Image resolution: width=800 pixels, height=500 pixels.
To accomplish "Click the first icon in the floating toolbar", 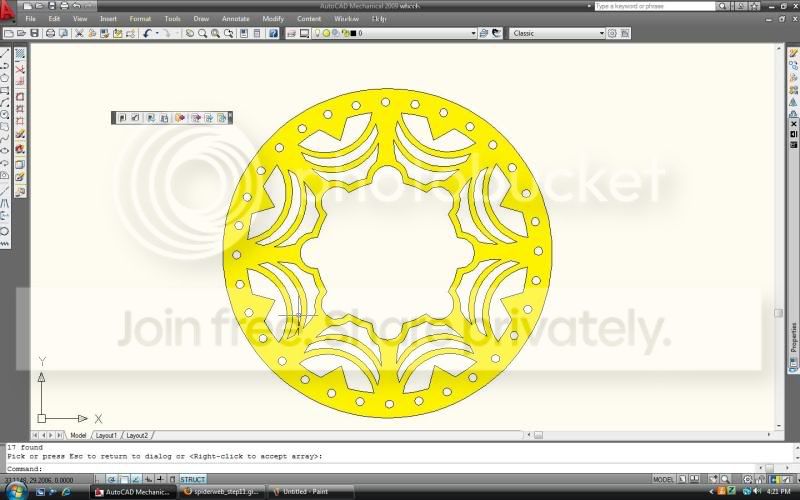I will point(122,118).
